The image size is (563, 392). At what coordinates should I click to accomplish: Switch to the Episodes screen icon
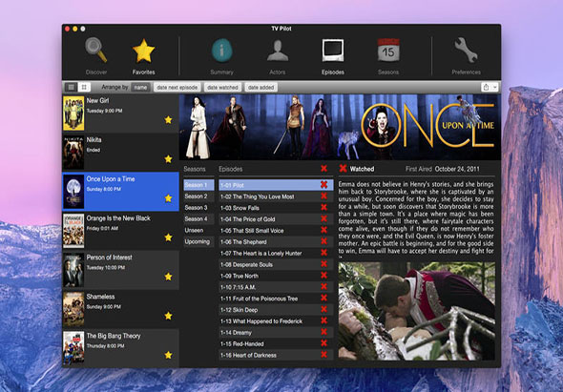click(x=333, y=51)
